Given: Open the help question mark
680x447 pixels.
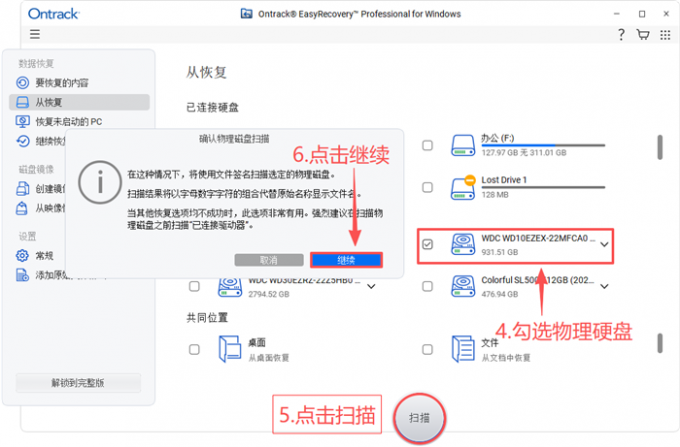Looking at the screenshot, I should (621, 35).
